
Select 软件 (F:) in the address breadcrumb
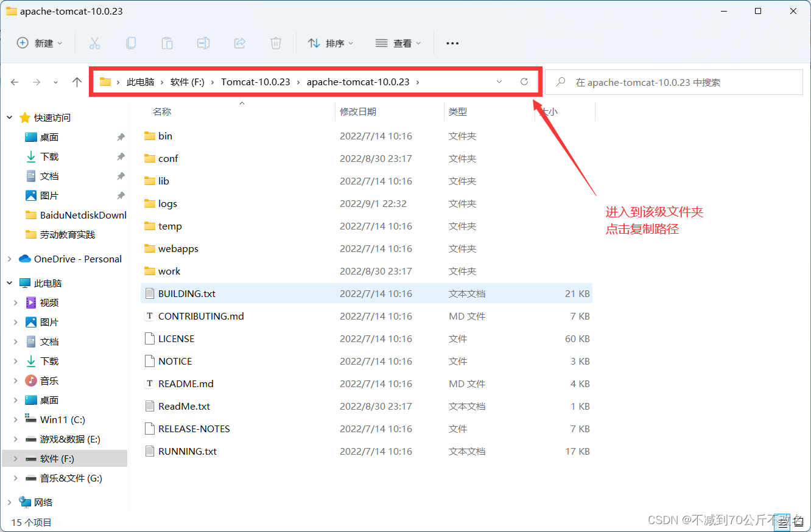[187, 82]
